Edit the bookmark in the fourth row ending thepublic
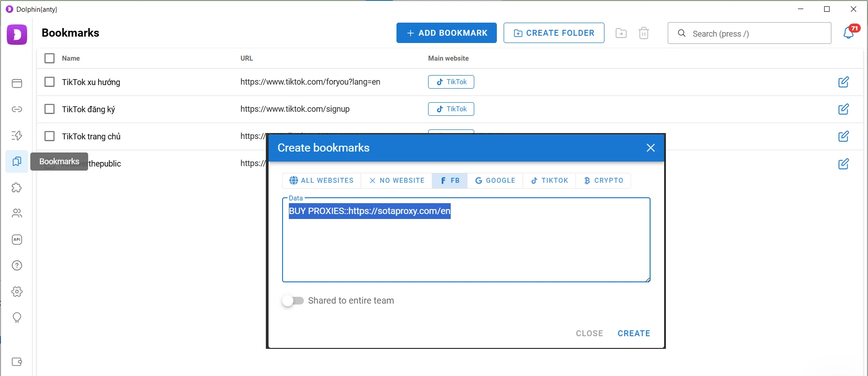This screenshot has height=376, width=868. pos(844,164)
